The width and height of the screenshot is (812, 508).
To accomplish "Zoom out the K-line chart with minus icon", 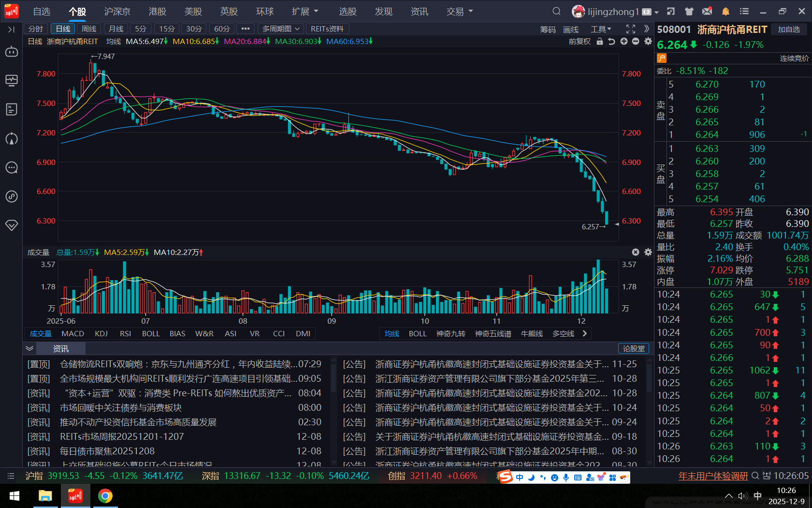I will tap(636, 42).
